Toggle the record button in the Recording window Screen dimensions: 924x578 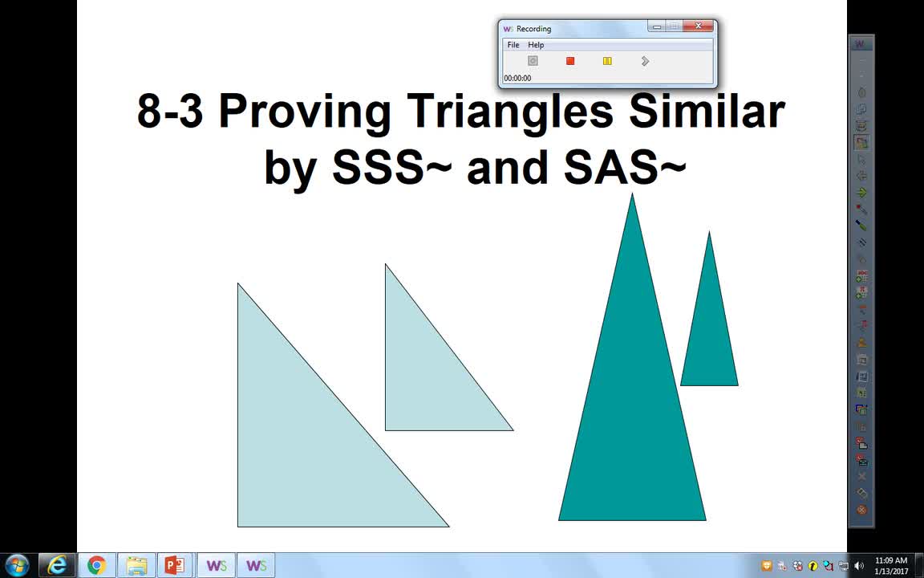532,60
